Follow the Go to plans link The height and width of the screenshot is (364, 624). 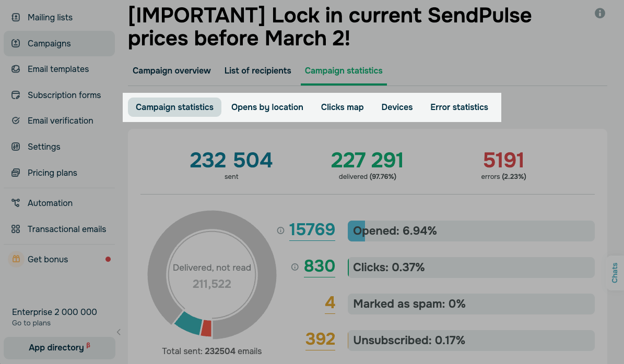pos(31,323)
